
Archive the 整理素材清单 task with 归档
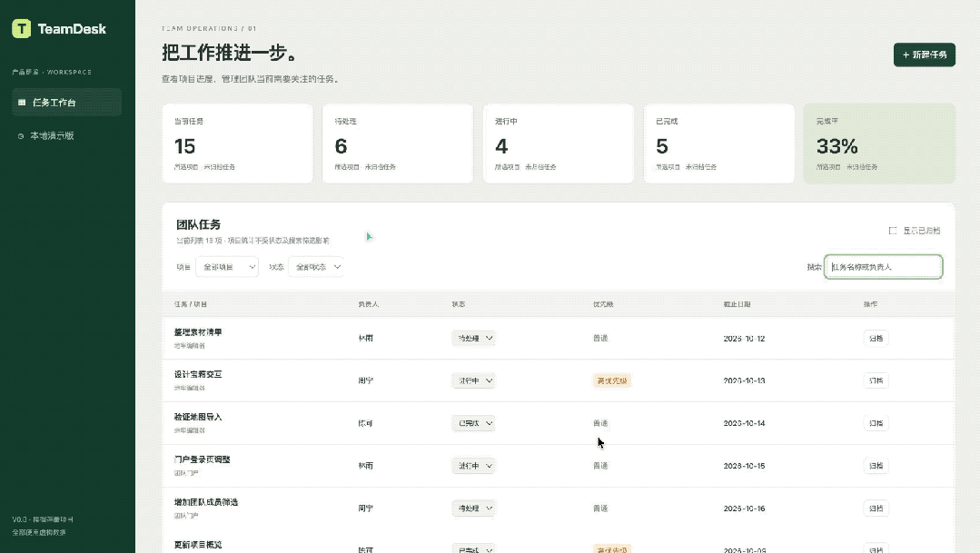coord(876,338)
